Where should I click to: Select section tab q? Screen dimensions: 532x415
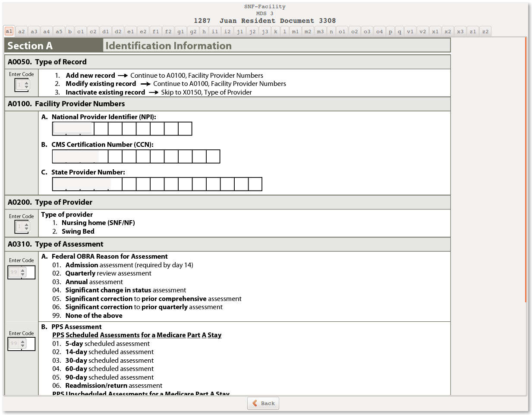(x=400, y=32)
